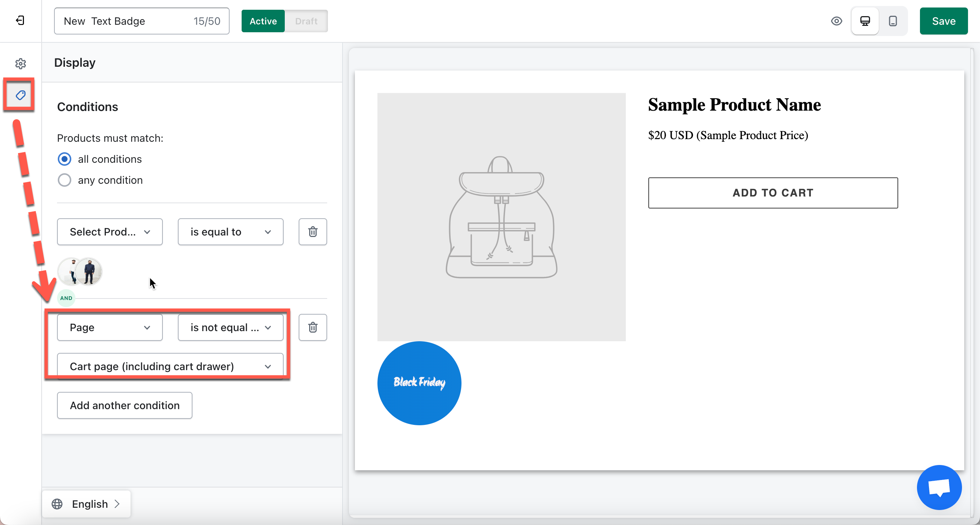Select the any condition radio button

point(64,180)
